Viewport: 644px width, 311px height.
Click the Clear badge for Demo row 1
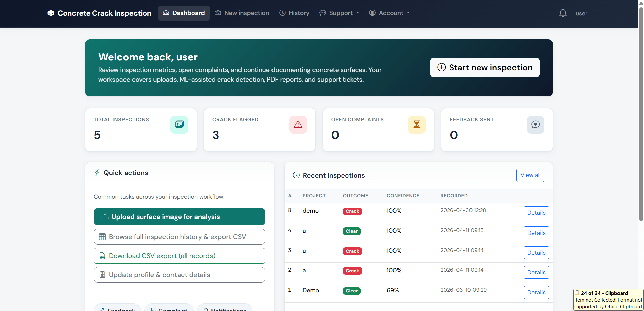coord(352,291)
